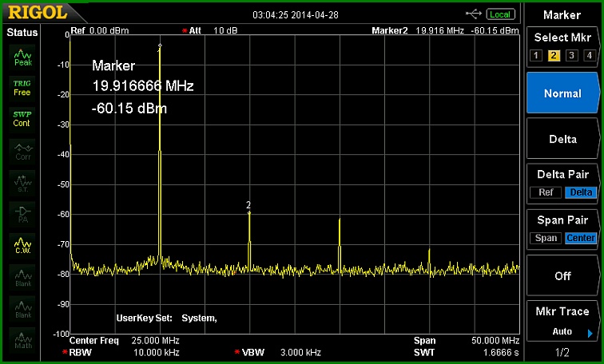Click the 1/2 menu page indicator
Screen dimensions: 604x364
562,352
